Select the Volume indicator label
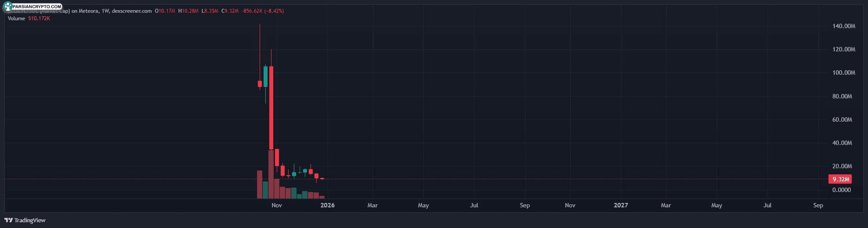Viewport: 868px width, 228px height. [x=16, y=18]
